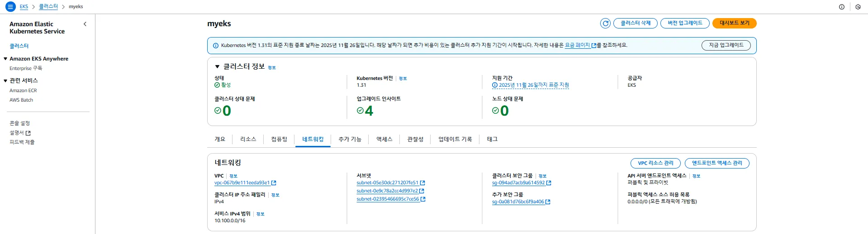Click 정보 link next to 클러스터 IP 주소 패밀리

coord(275,195)
